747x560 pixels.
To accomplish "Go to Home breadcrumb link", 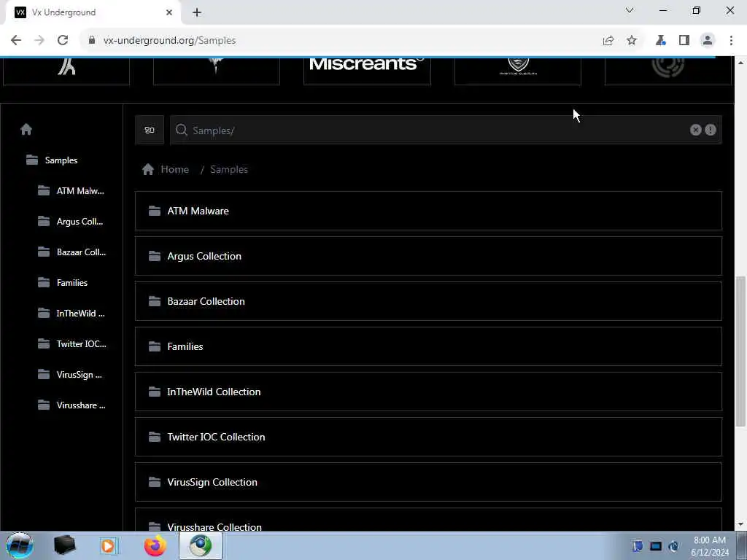I will [x=174, y=169].
